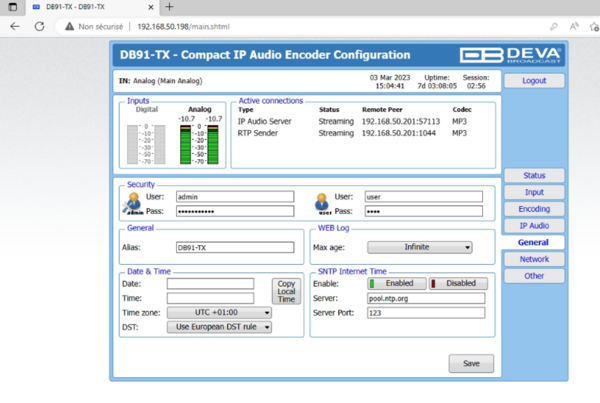Open the IP Audio page
Screen dimensions: 600x403
[x=534, y=226]
